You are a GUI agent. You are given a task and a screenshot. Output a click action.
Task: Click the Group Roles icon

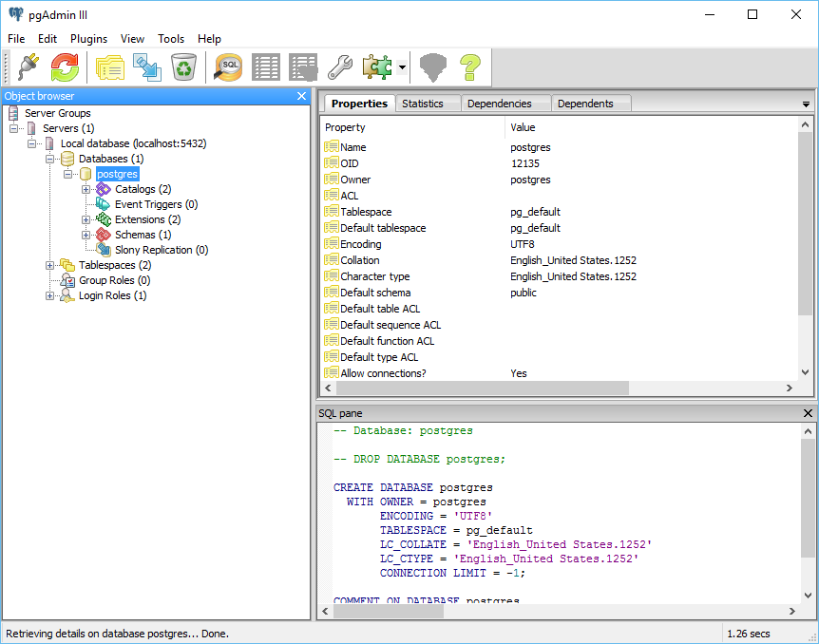pyautogui.click(x=67, y=280)
